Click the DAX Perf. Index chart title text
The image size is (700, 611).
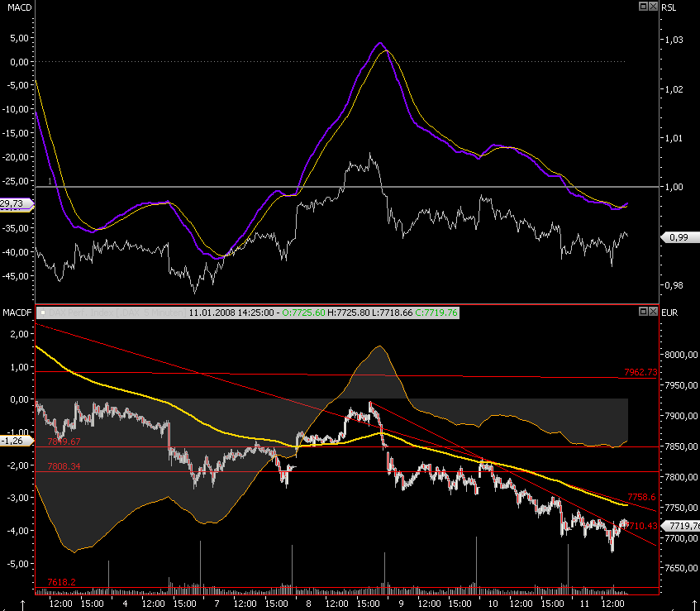[x=117, y=313]
